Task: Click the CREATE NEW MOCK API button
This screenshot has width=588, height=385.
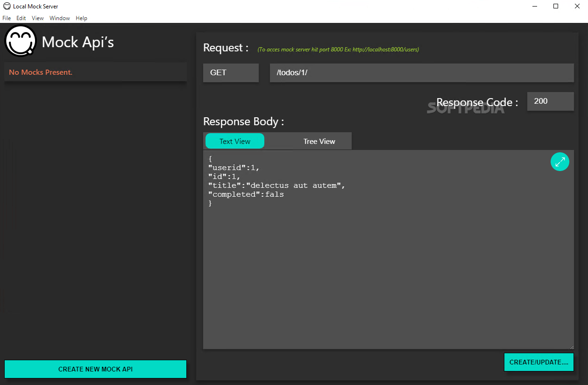Action: [95, 369]
